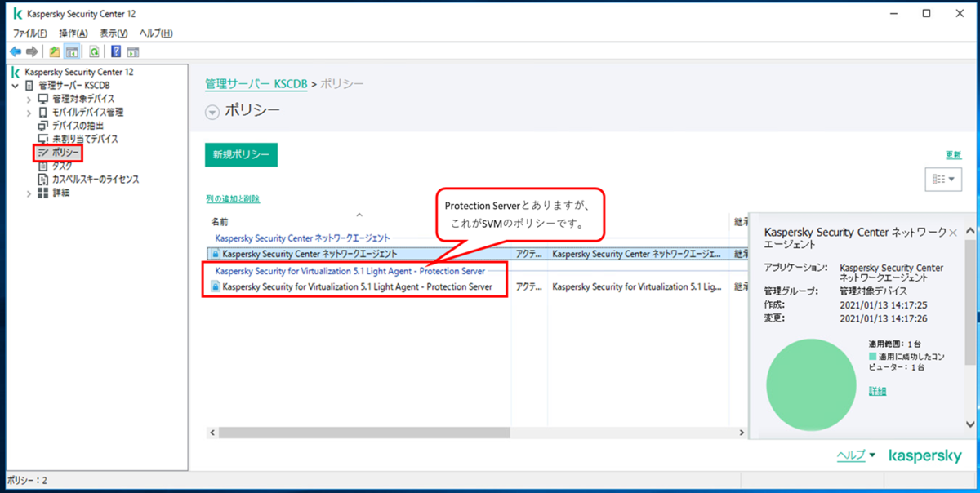Select 未割り当てデバイス in the tree

[85, 139]
